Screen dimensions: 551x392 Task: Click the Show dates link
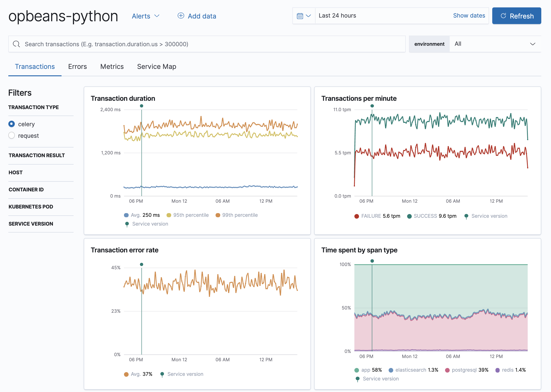pos(469,15)
